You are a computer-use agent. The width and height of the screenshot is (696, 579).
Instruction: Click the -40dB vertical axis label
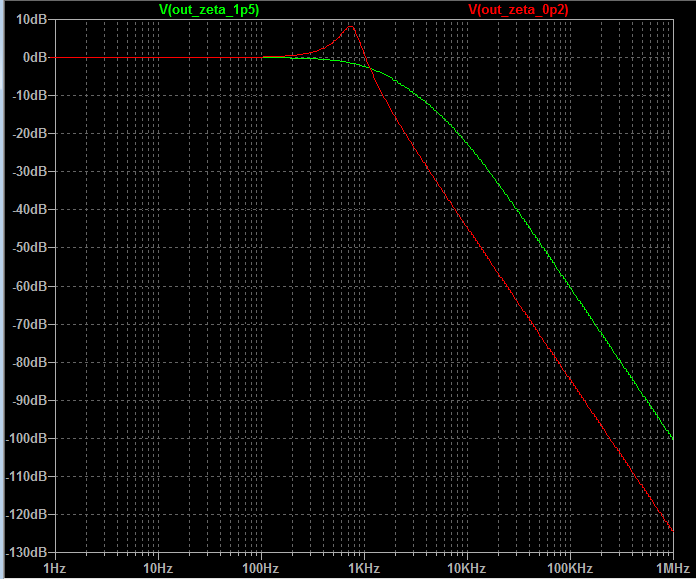(x=29, y=209)
